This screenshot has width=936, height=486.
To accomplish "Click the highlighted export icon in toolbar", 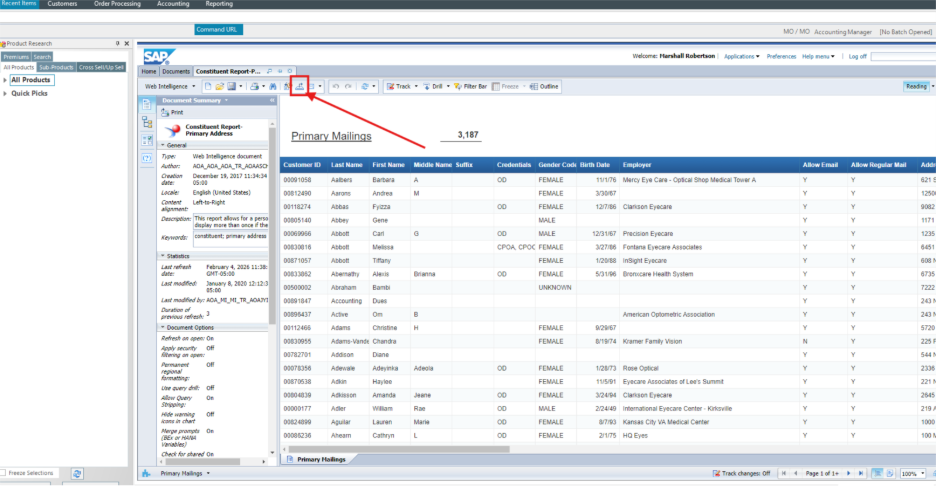I will tap(299, 87).
